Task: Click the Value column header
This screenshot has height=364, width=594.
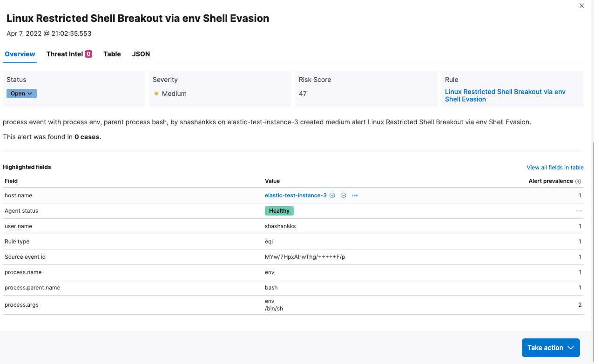Action: click(272, 181)
